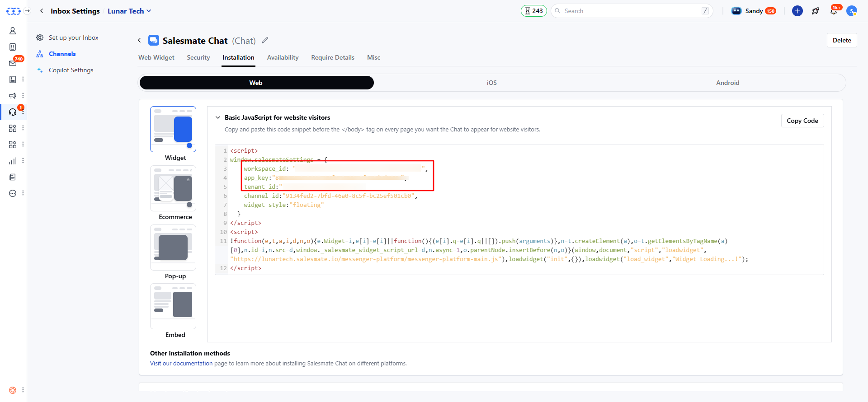Image resolution: width=868 pixels, height=402 pixels.
Task: Select the iOS platform toggle
Action: tap(492, 83)
